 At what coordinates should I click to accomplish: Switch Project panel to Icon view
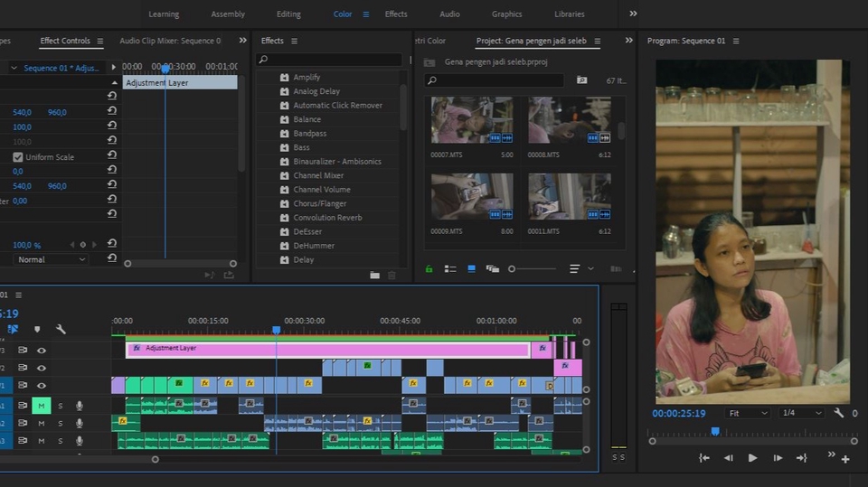(x=471, y=269)
